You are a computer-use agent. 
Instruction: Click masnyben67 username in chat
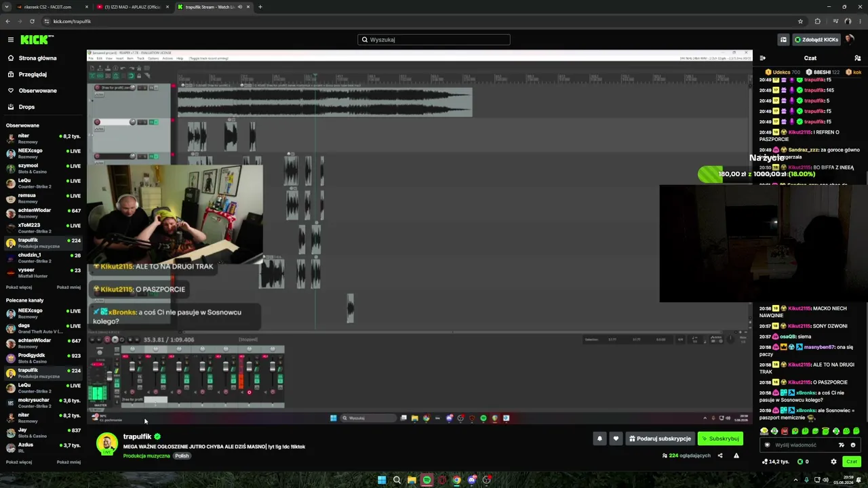tap(819, 347)
